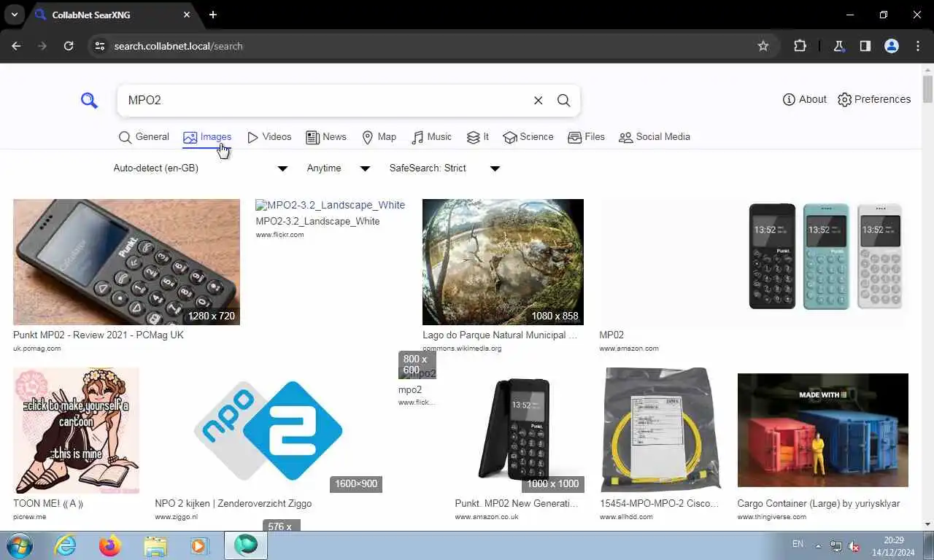This screenshot has width=934, height=560.
Task: Open the Science tab
Action: click(x=528, y=137)
